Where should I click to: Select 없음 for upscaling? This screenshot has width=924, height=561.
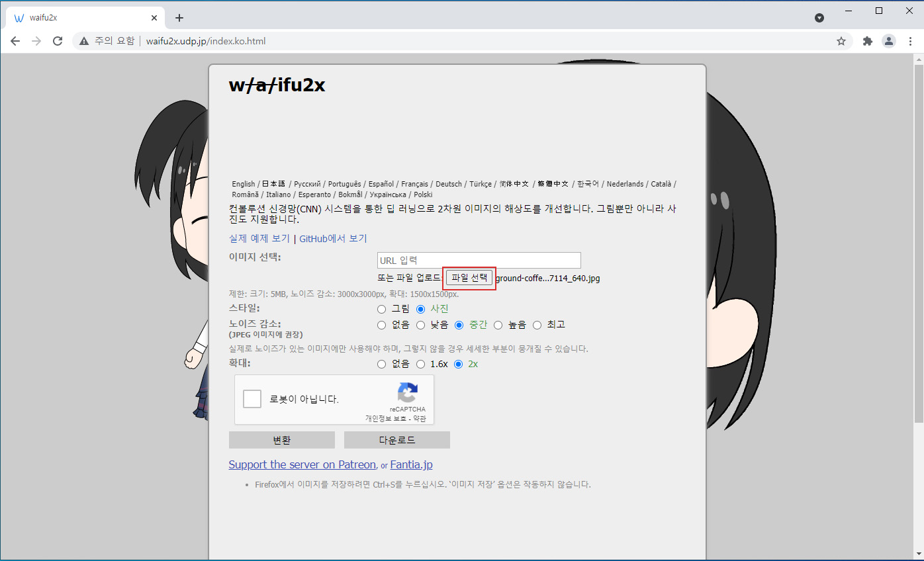(381, 364)
